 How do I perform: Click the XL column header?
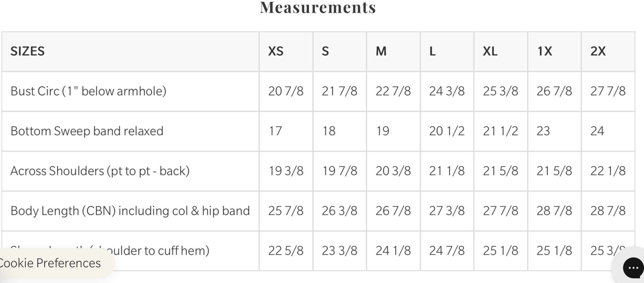490,51
